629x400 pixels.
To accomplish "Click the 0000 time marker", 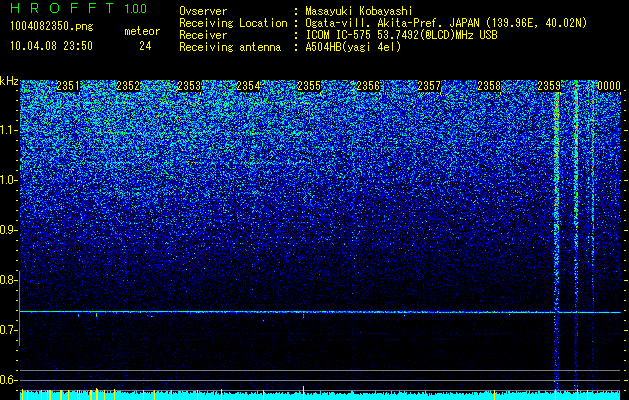I will [609, 86].
